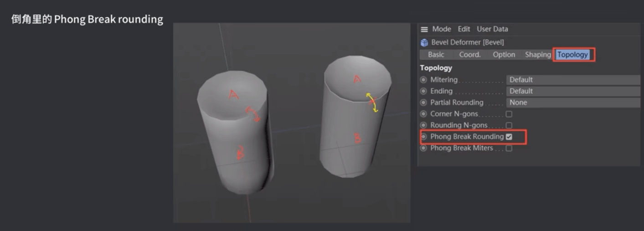Open the Partial Rounding dropdown
The width and height of the screenshot is (644, 231).
[x=572, y=103]
